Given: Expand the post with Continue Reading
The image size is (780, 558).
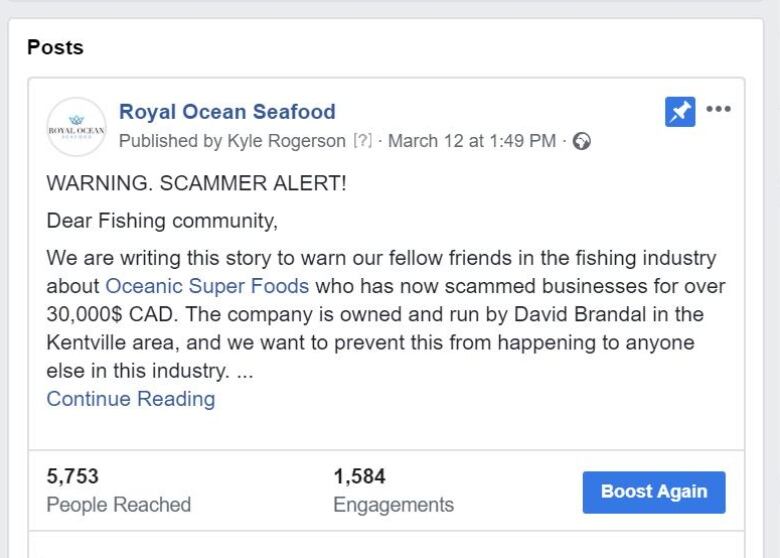Looking at the screenshot, I should coord(131,399).
